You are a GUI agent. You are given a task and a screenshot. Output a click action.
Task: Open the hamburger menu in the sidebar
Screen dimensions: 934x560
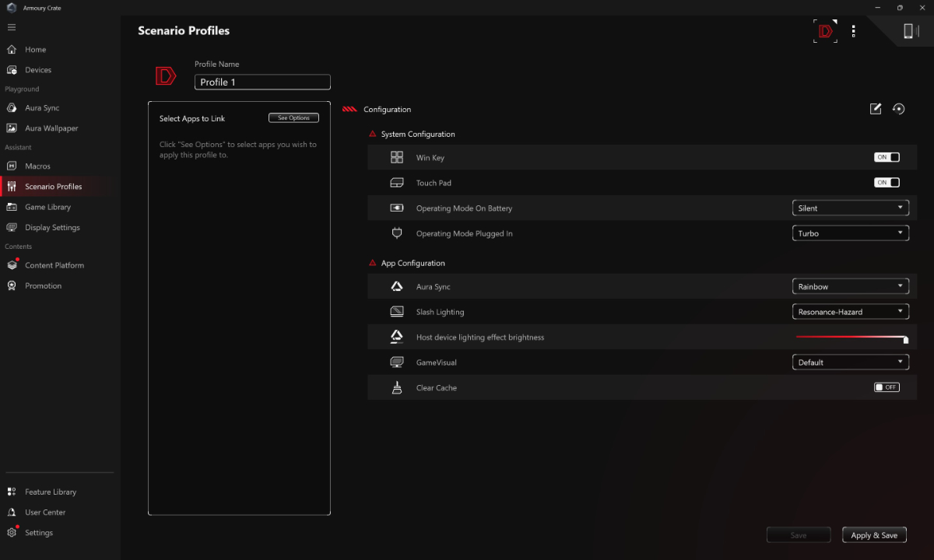[12, 27]
